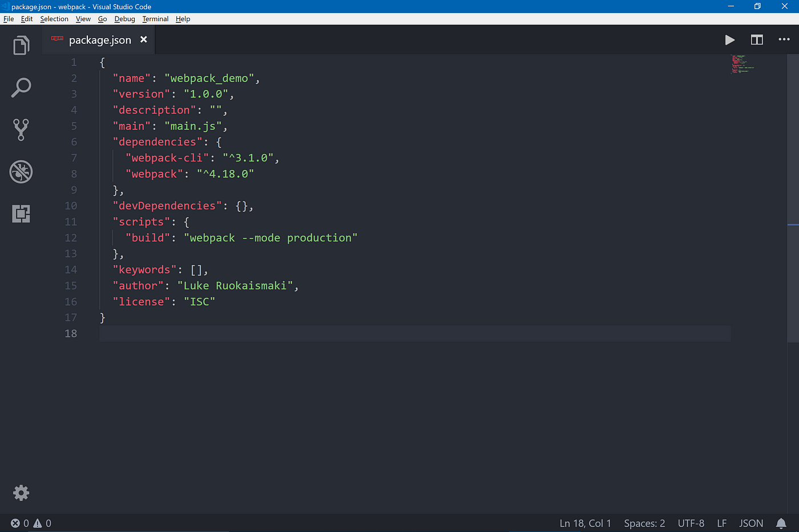Open the View menu

[x=83, y=19]
